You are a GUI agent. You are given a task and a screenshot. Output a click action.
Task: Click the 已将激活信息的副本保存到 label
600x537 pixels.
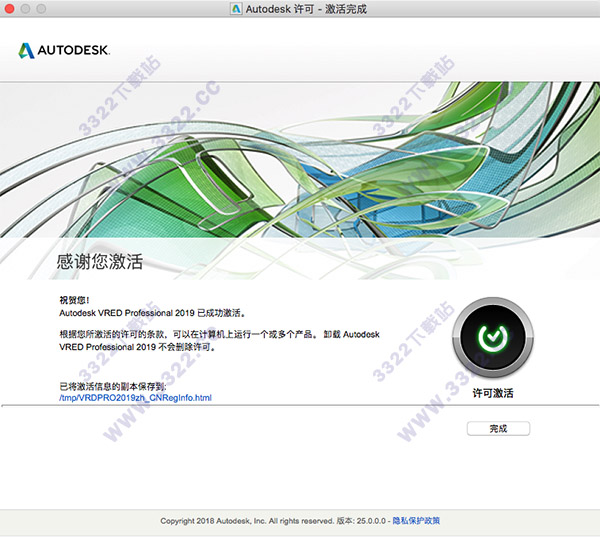tap(118, 386)
